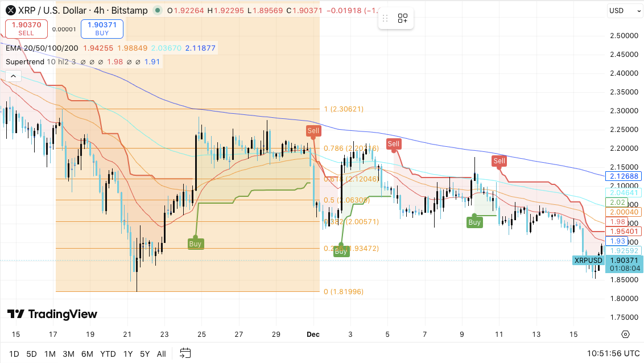This screenshot has height=363, width=644.
Task: Select the 1D time range
Action: click(x=14, y=354)
